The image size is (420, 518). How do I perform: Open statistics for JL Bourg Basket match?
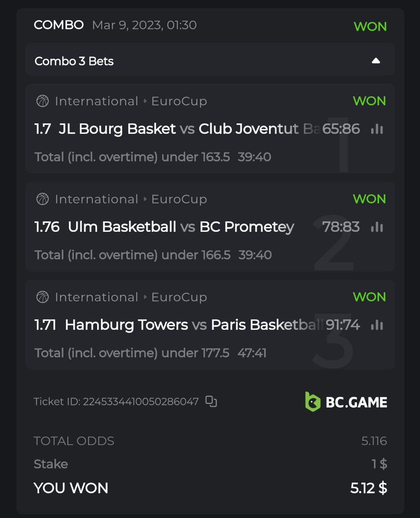[x=377, y=129]
